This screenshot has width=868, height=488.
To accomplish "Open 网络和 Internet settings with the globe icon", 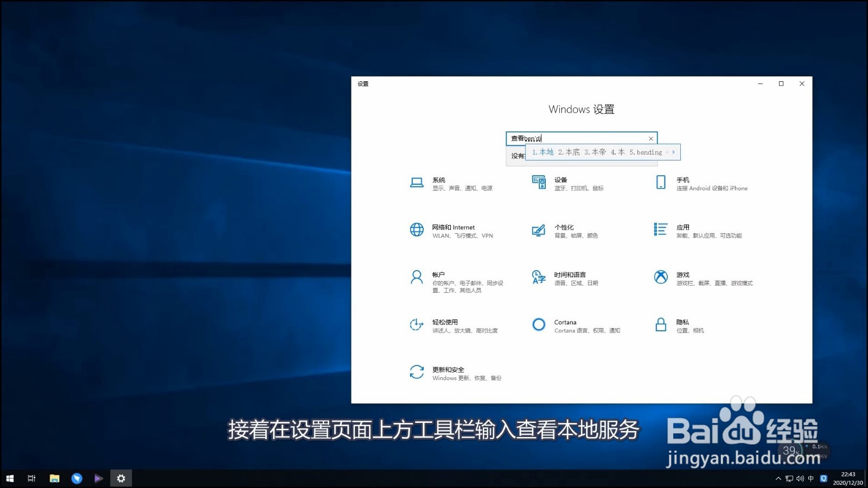I will (417, 230).
